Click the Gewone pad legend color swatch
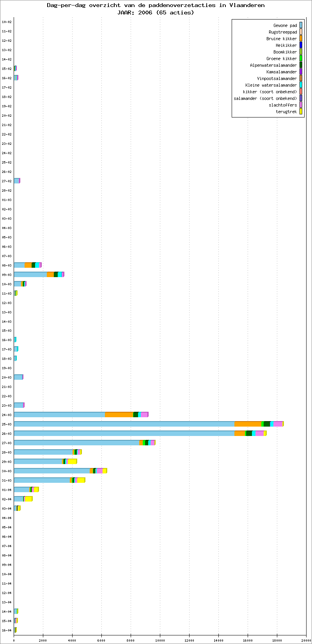This screenshot has height=644, width=312. tap(301, 25)
